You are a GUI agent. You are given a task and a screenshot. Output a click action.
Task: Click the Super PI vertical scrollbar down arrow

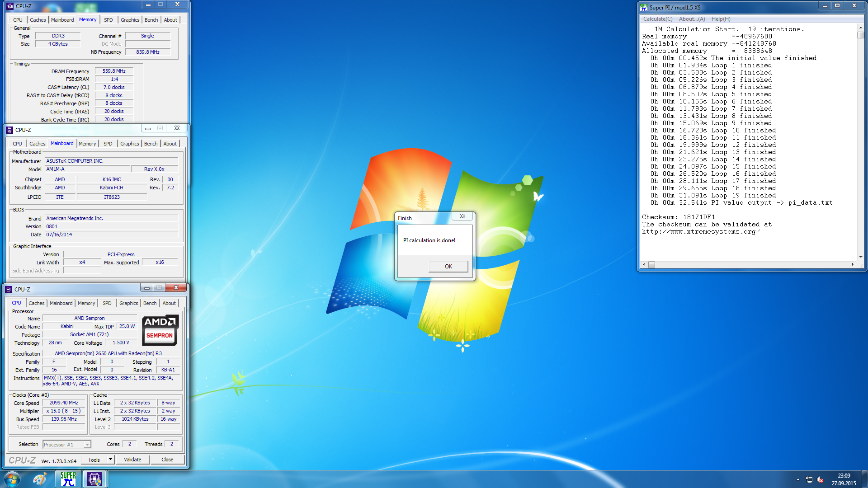(860, 257)
